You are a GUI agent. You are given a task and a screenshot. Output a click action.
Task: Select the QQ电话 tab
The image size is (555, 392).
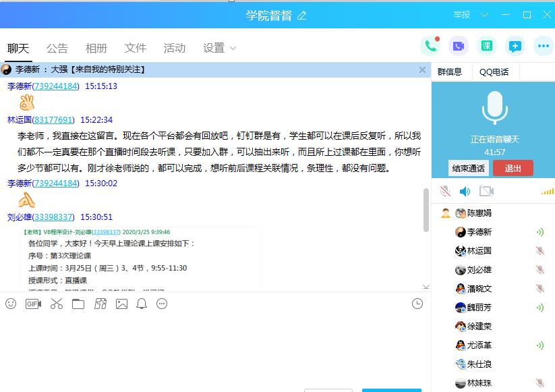[x=494, y=72]
